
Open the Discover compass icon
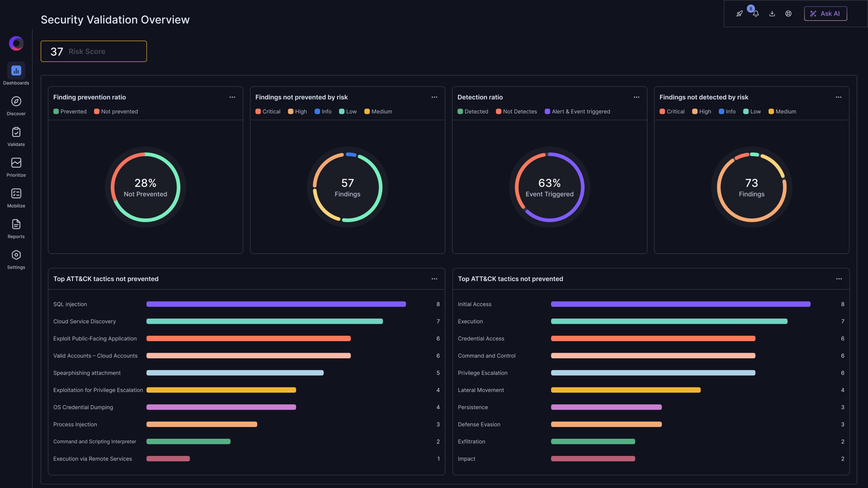click(x=16, y=101)
